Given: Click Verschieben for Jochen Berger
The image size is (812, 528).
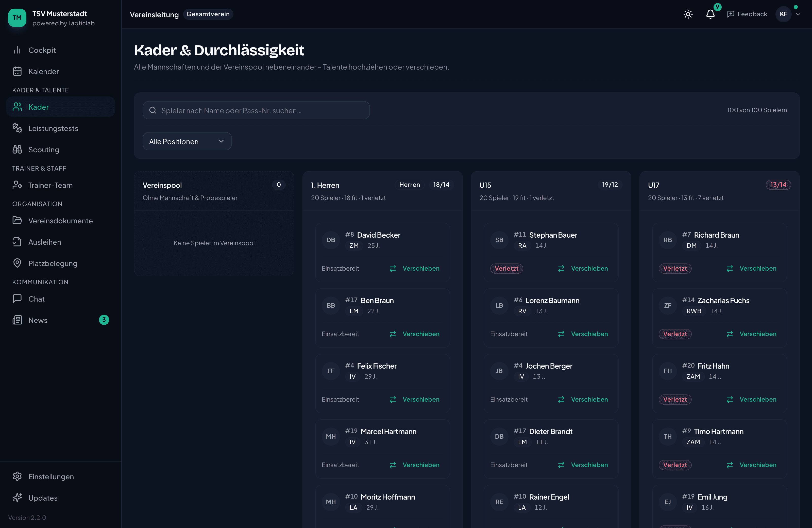Looking at the screenshot, I should [x=583, y=400].
